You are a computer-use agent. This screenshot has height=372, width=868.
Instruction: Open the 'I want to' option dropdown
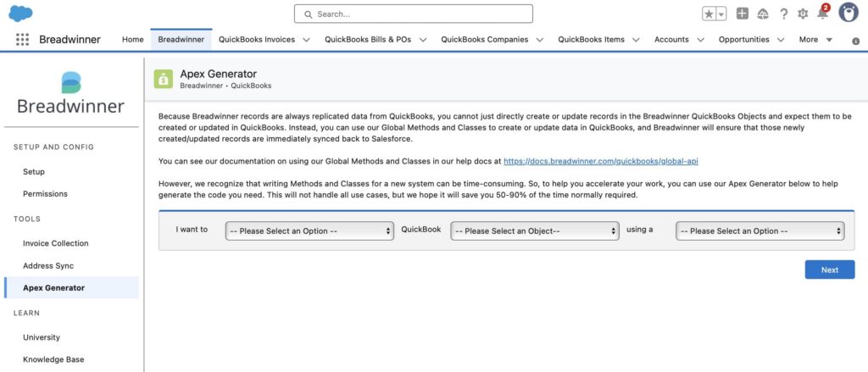click(x=309, y=230)
